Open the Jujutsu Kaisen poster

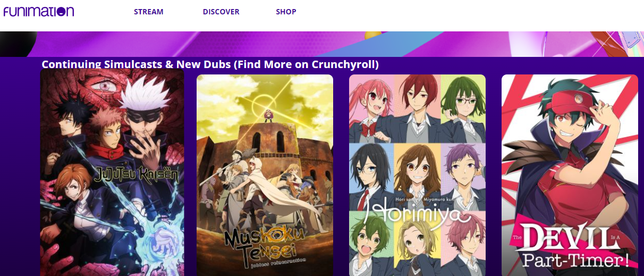[112, 173]
